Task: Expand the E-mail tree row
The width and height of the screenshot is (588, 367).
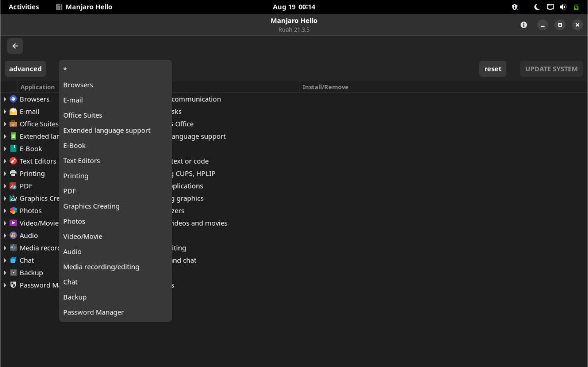Action: (5, 112)
